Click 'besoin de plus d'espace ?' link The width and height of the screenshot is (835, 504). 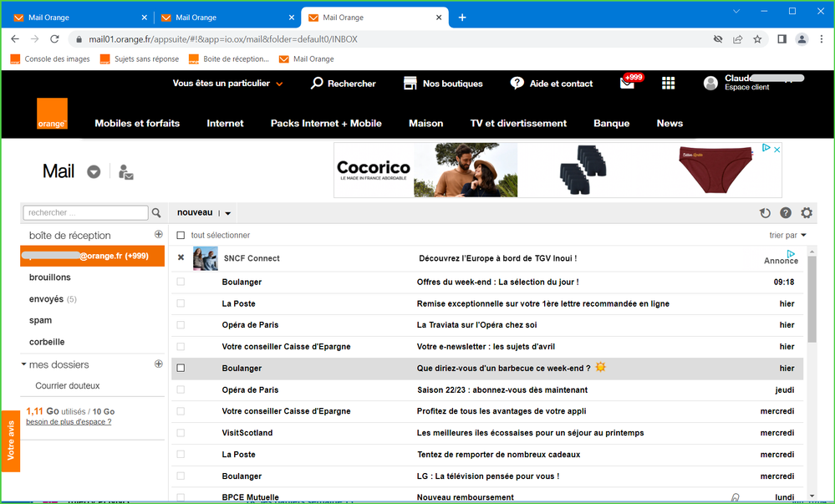click(69, 422)
